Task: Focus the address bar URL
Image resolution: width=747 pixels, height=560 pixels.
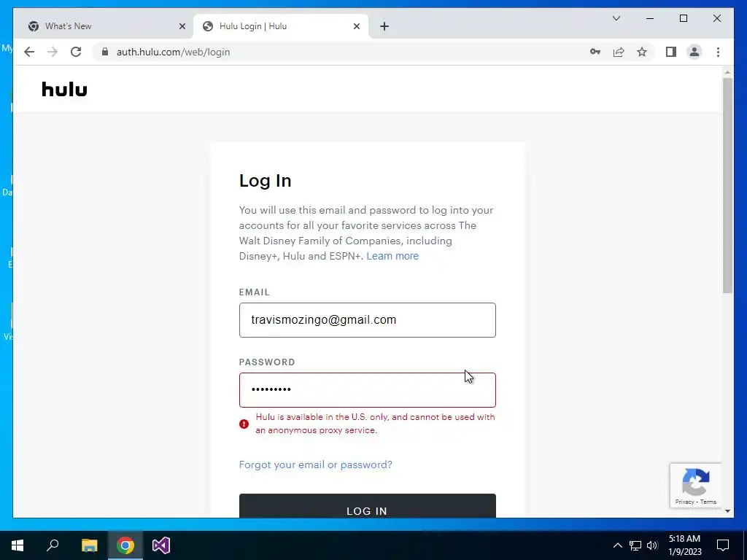Action: point(173,52)
